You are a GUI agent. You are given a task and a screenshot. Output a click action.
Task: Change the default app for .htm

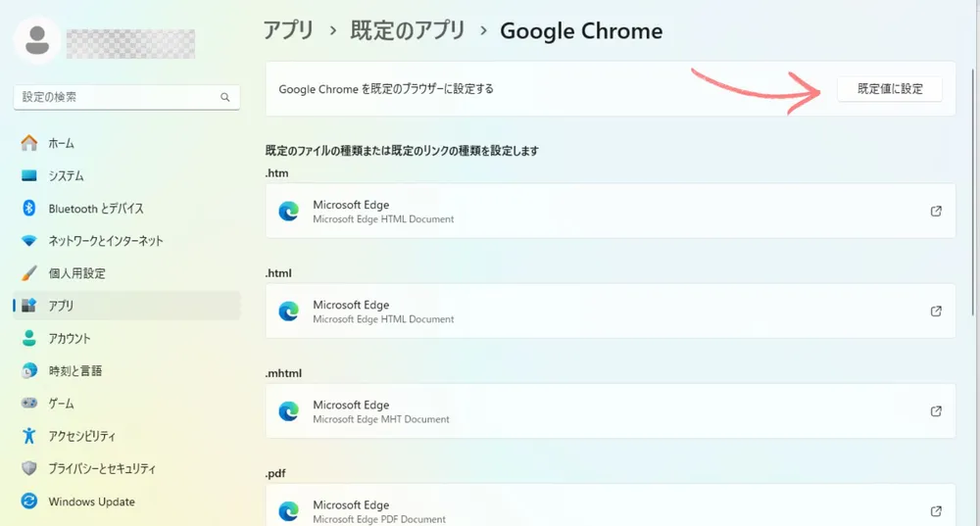(610, 212)
